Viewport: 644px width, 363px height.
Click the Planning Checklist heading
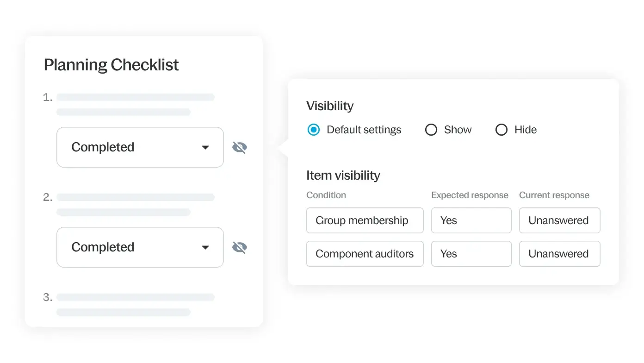[111, 65]
